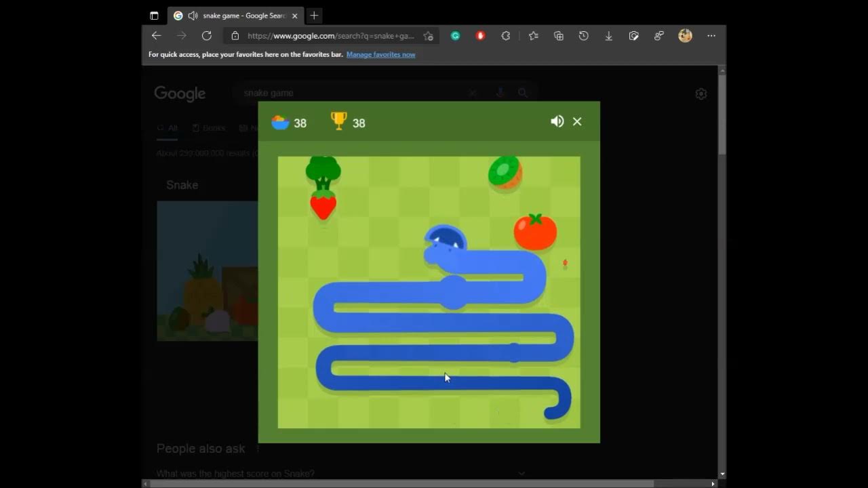
Task: Go back to the previous page
Action: click(157, 36)
